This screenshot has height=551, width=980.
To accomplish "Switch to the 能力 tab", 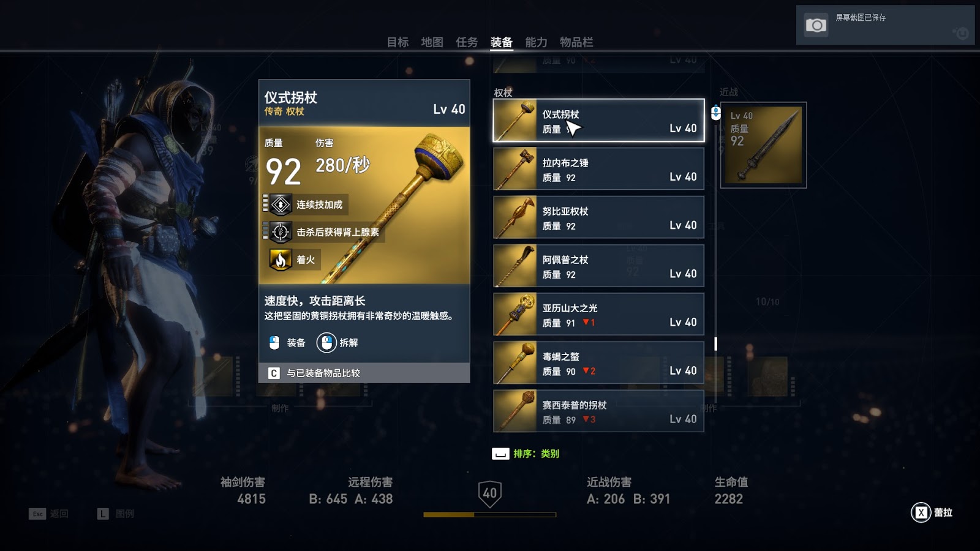I will (x=536, y=42).
